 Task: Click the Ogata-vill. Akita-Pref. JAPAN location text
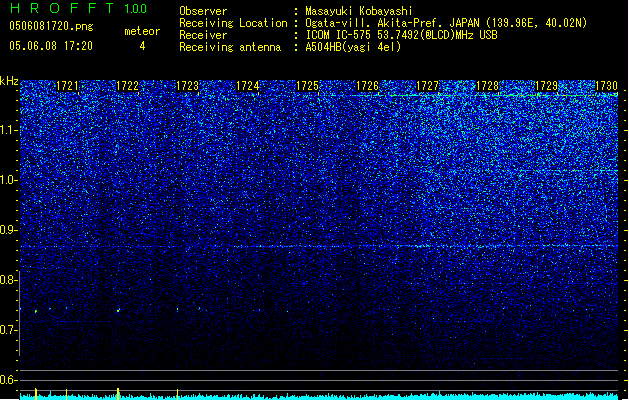coord(446,23)
